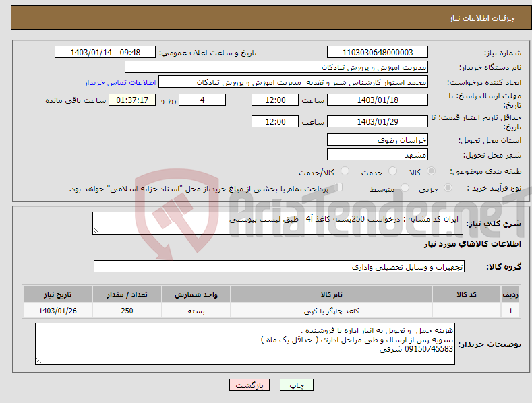Screen dimensions: 532x403
Task: Click the buyer notes resize handle
Action: (x=39, y=361)
